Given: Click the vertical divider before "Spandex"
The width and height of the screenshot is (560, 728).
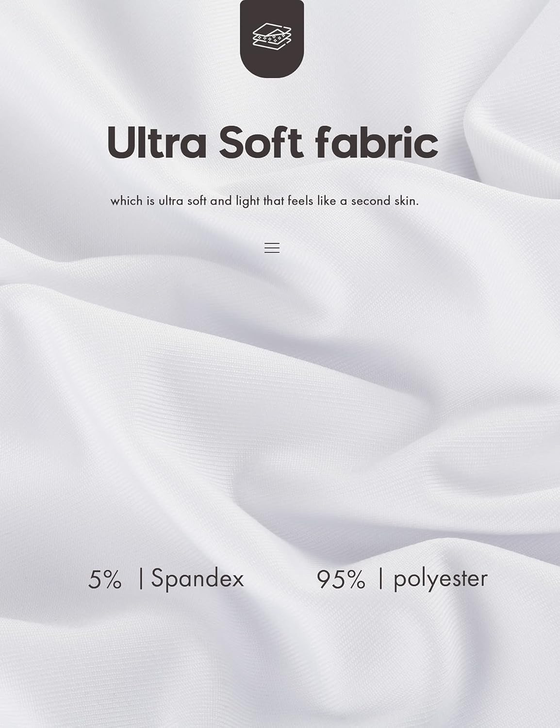Looking at the screenshot, I should tap(141, 579).
